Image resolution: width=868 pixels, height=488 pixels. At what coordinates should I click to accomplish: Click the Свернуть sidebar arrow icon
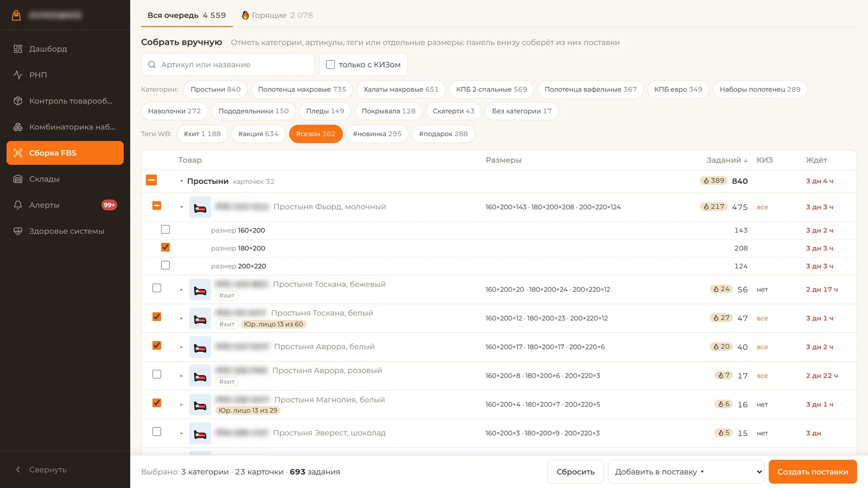18,470
